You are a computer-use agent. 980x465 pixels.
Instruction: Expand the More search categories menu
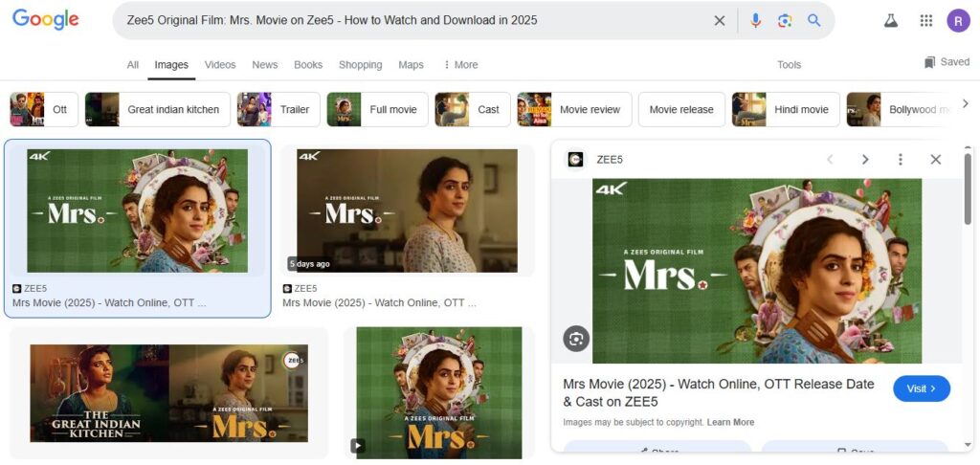460,65
